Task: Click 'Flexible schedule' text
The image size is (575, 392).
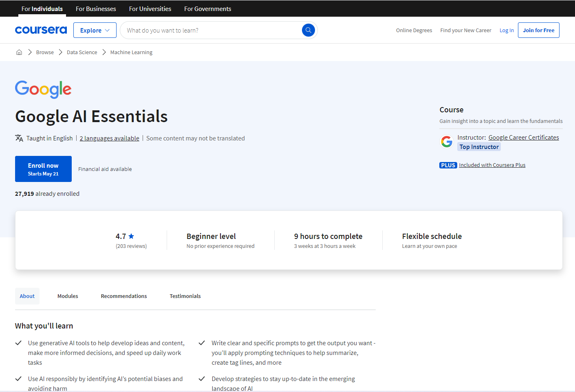Action: pyautogui.click(x=432, y=236)
